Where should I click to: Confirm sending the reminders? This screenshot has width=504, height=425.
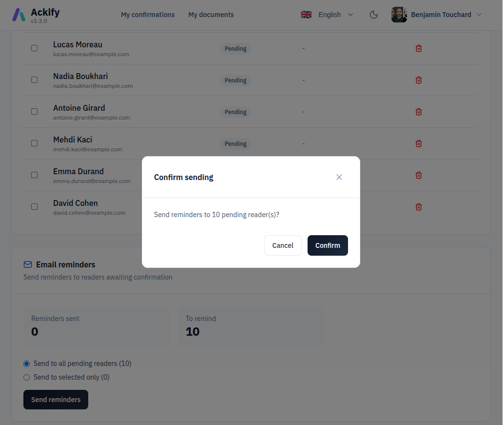pyautogui.click(x=328, y=245)
